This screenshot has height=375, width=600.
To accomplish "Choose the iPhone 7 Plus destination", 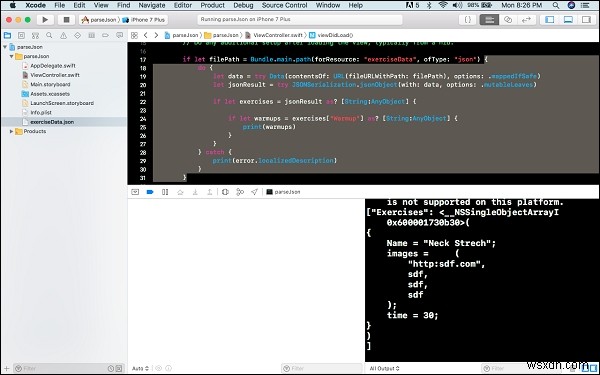I will tap(143, 20).
